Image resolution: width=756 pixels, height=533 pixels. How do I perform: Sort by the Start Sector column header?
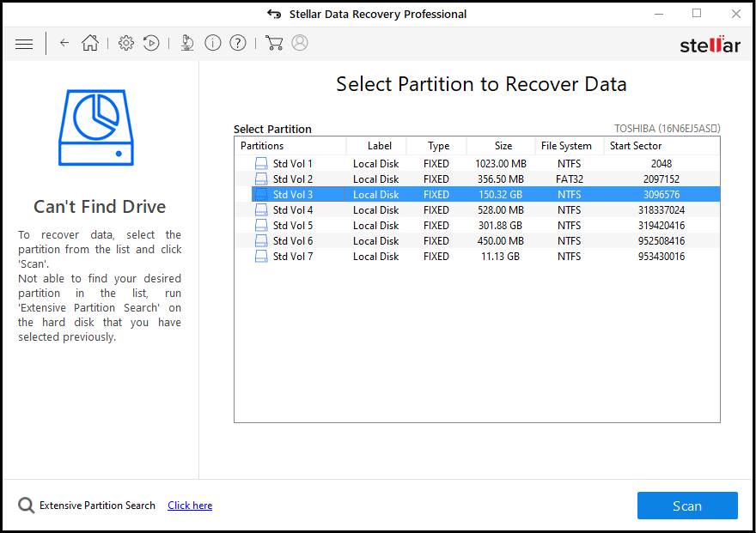[662, 146]
